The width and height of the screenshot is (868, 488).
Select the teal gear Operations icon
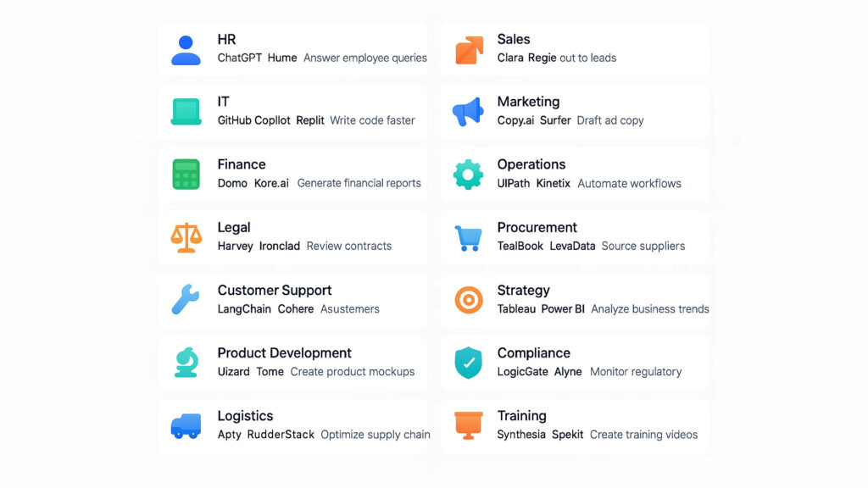468,175
